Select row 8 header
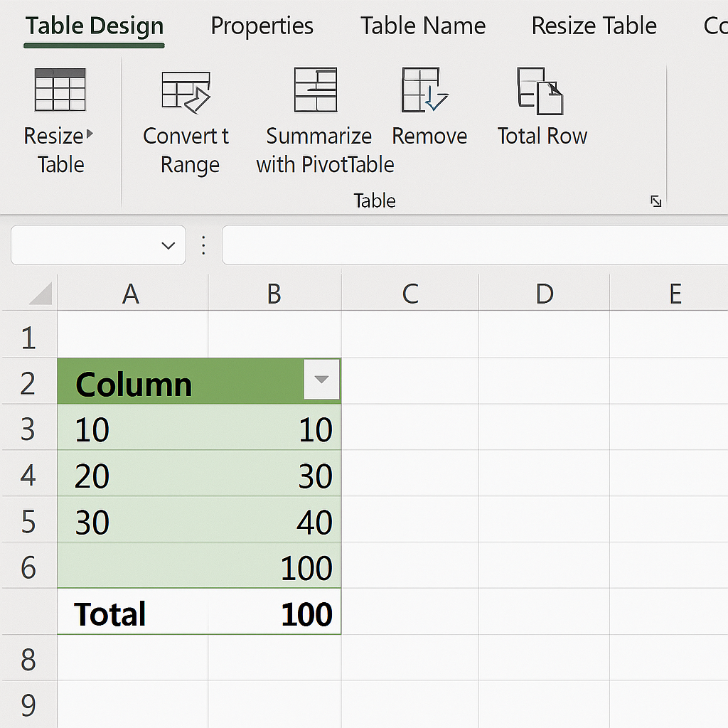Screen dimensions: 728x728 tap(28, 658)
